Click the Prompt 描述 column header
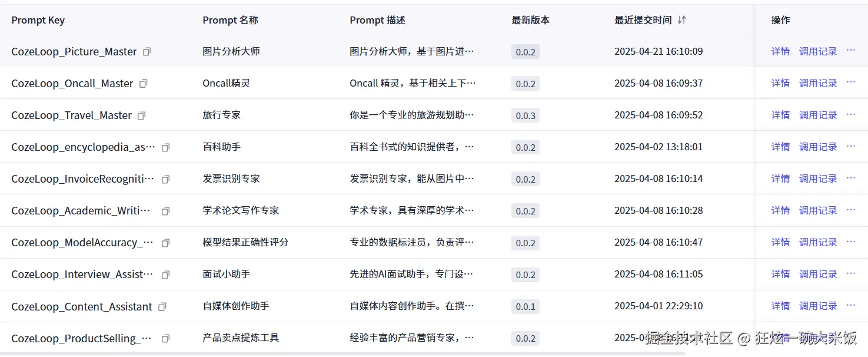This screenshot has width=868, height=357. coord(378,20)
